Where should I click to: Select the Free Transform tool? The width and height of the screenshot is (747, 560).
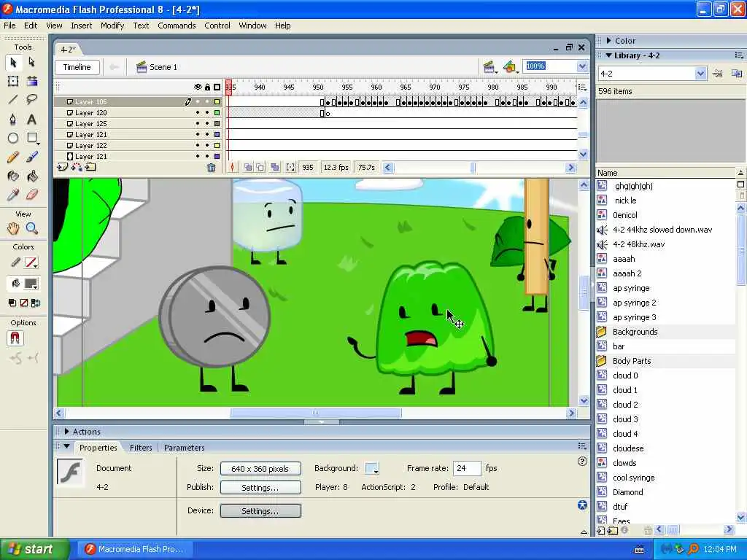pos(13,81)
